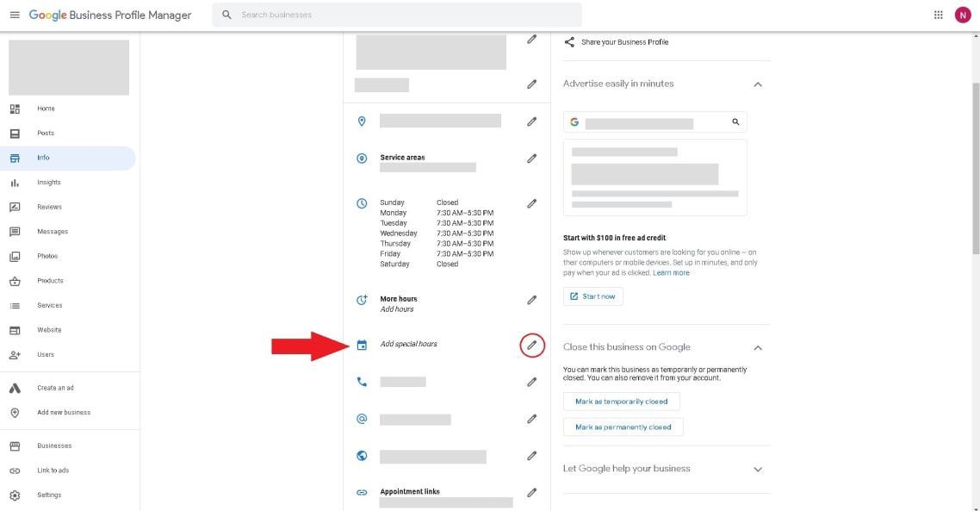The image size is (980, 511).
Task: Edit special hours with the pencil icon
Action: tap(531, 346)
